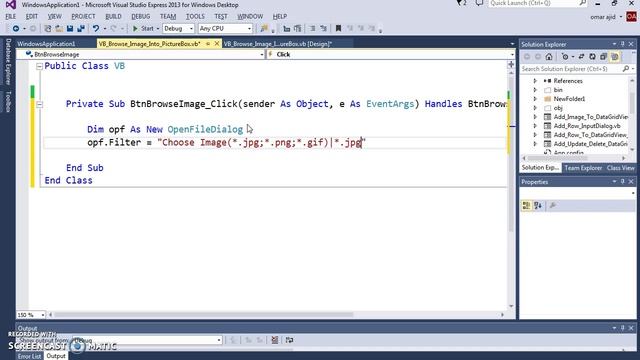
Task: Click Sync with Active Document icon
Action: [x=582, y=57]
